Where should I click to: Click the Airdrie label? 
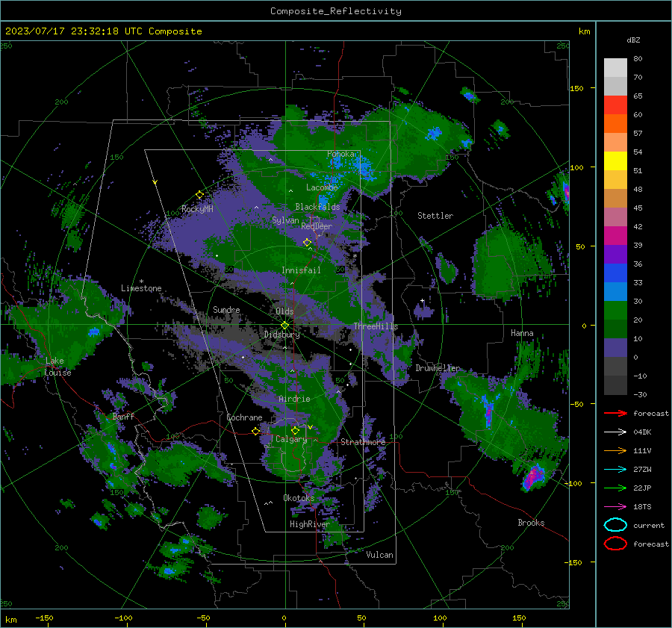(294, 399)
